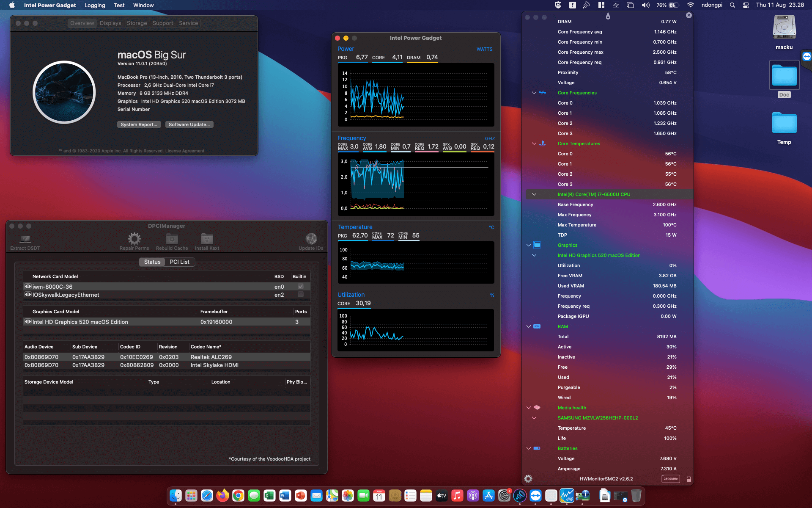The width and height of the screenshot is (812, 508).
Task: Click the Update IDs icon
Action: [311, 239]
